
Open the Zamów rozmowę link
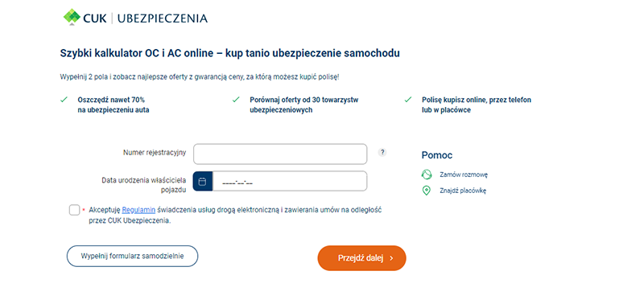464,175
